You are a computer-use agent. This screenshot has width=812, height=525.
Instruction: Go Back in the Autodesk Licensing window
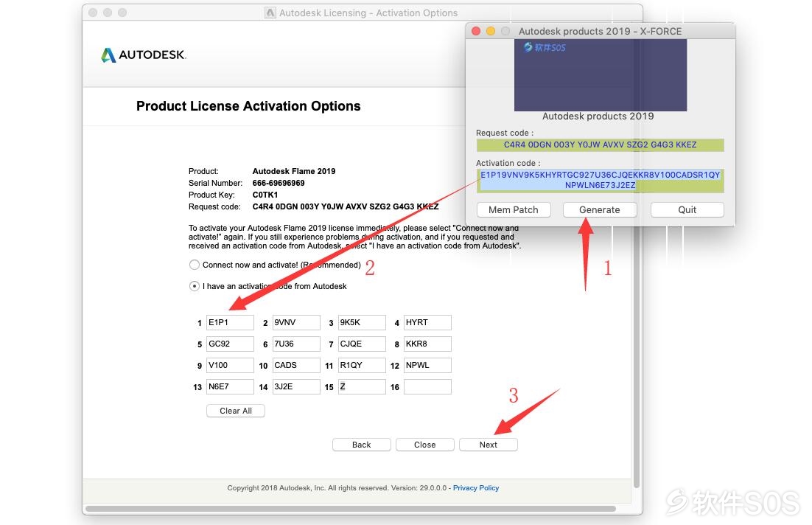pyautogui.click(x=362, y=445)
